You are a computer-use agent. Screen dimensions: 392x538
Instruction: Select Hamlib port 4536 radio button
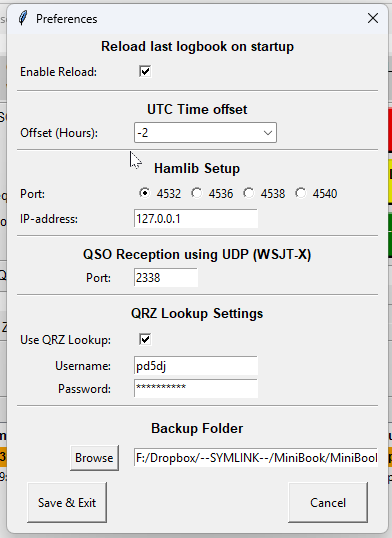pos(197,193)
